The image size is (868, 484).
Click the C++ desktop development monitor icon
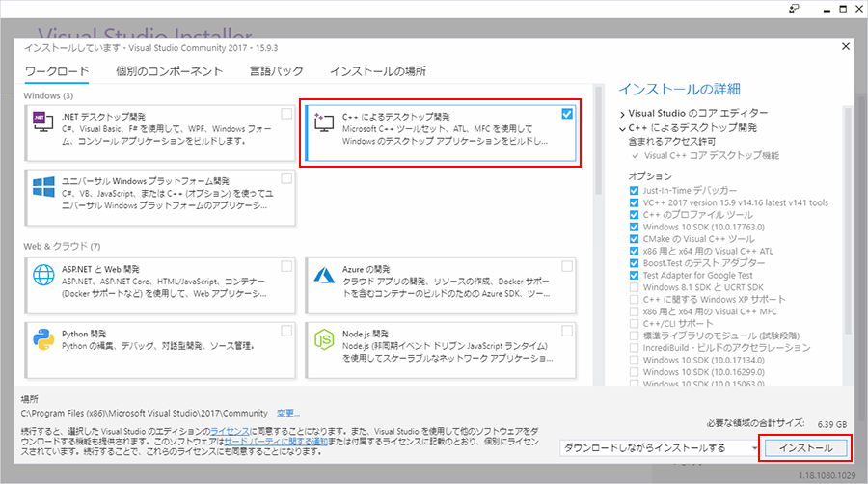[x=324, y=121]
